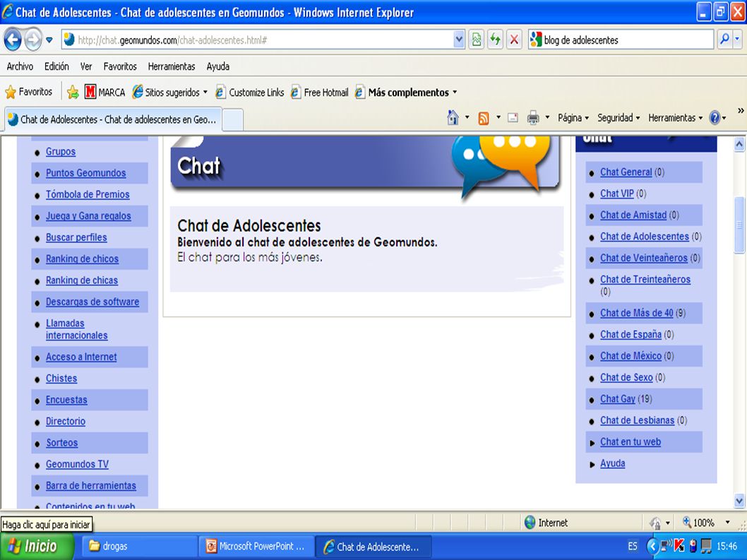The image size is (747, 560).
Task: Click the 15:46 system clock
Action: point(727,546)
